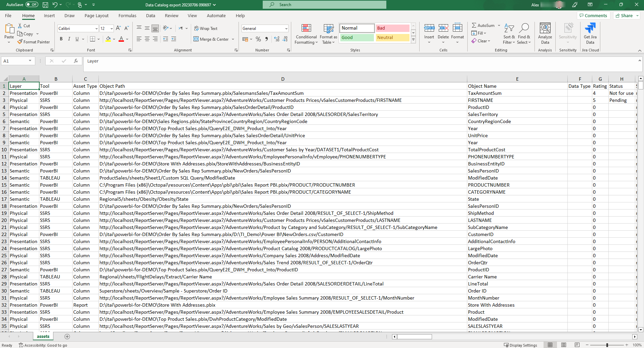The image size is (644, 348).
Task: Toggle Bold formatting
Action: [61, 39]
